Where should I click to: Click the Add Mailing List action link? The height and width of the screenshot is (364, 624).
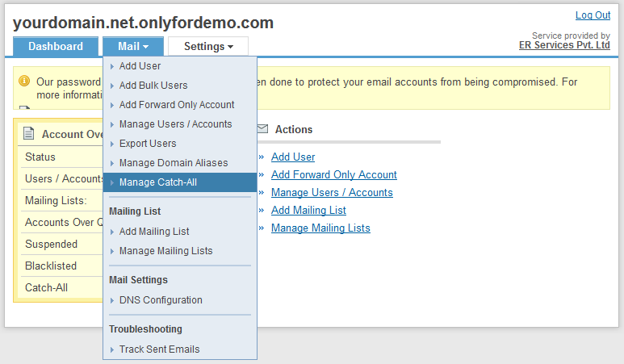click(308, 211)
